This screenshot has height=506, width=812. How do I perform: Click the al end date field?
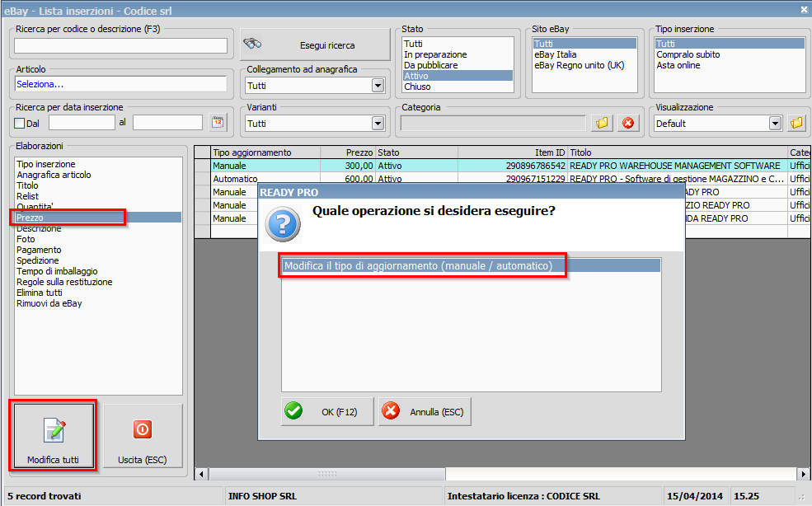167,123
